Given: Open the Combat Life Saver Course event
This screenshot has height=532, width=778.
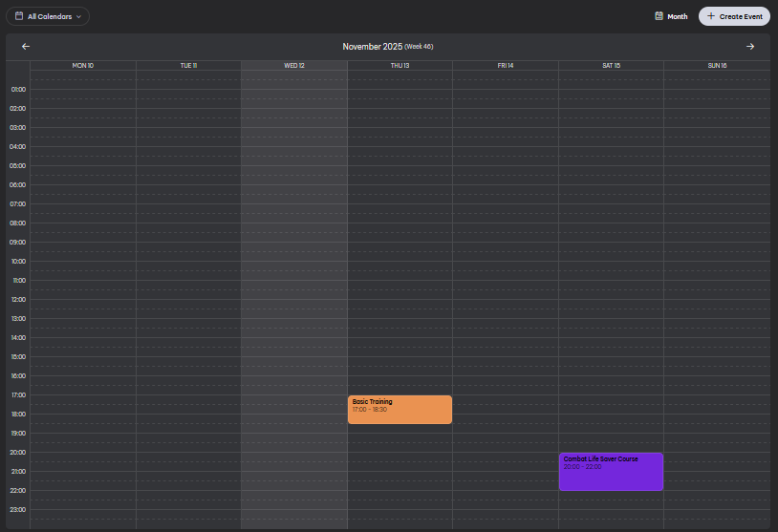Looking at the screenshot, I should (x=611, y=471).
